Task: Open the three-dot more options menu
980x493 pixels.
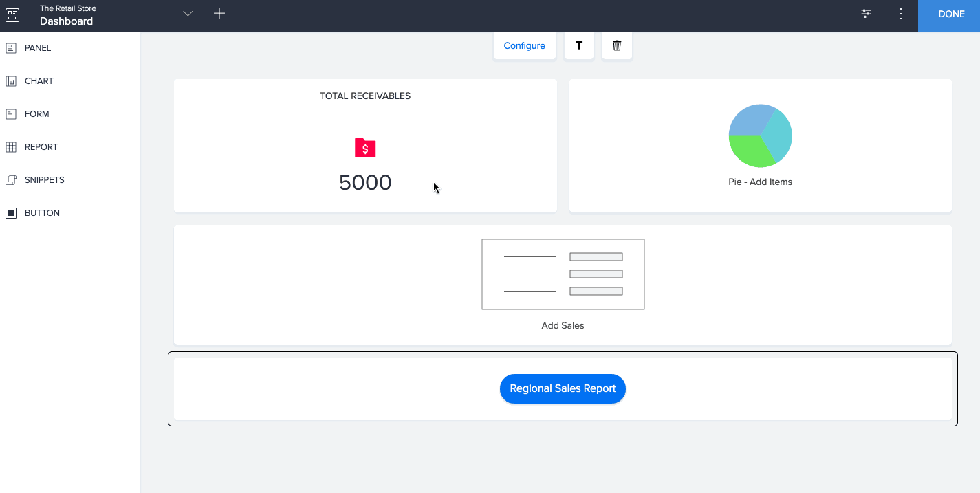Action: [x=901, y=14]
